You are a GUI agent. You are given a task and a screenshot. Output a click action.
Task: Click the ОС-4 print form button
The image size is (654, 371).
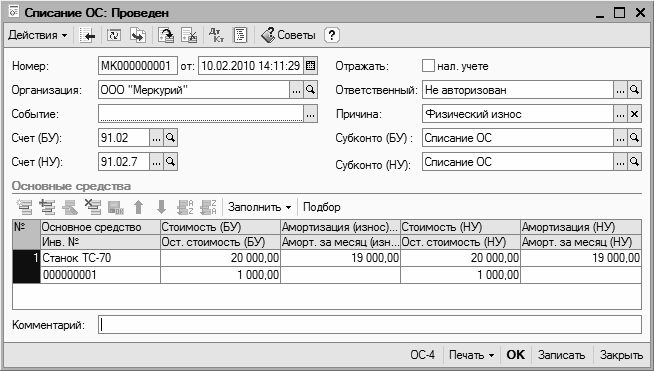423,355
